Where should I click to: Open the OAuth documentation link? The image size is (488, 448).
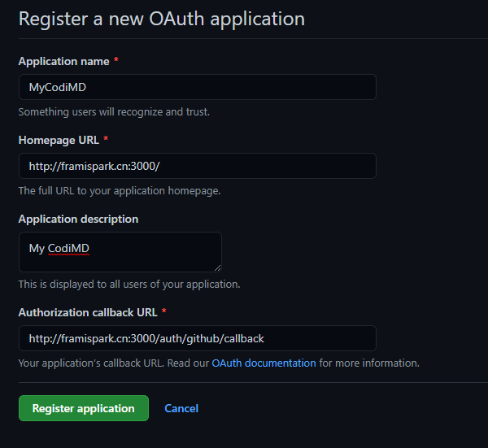click(264, 363)
